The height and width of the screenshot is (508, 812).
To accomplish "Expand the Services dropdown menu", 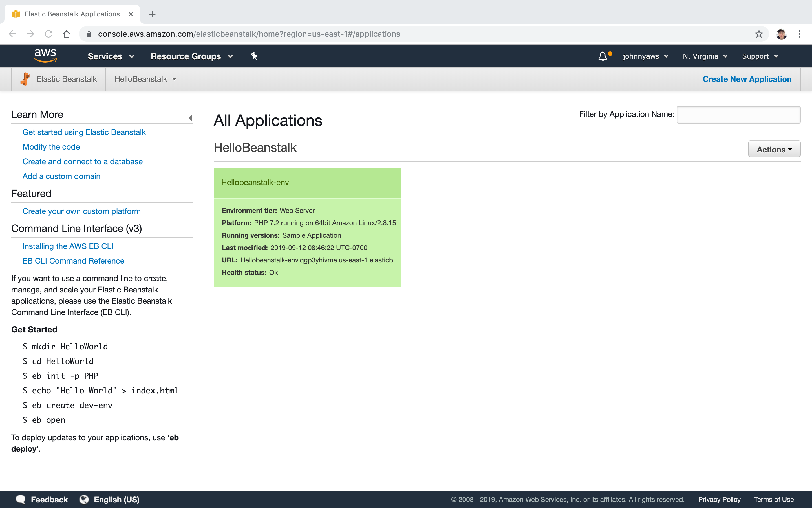I will click(x=111, y=56).
